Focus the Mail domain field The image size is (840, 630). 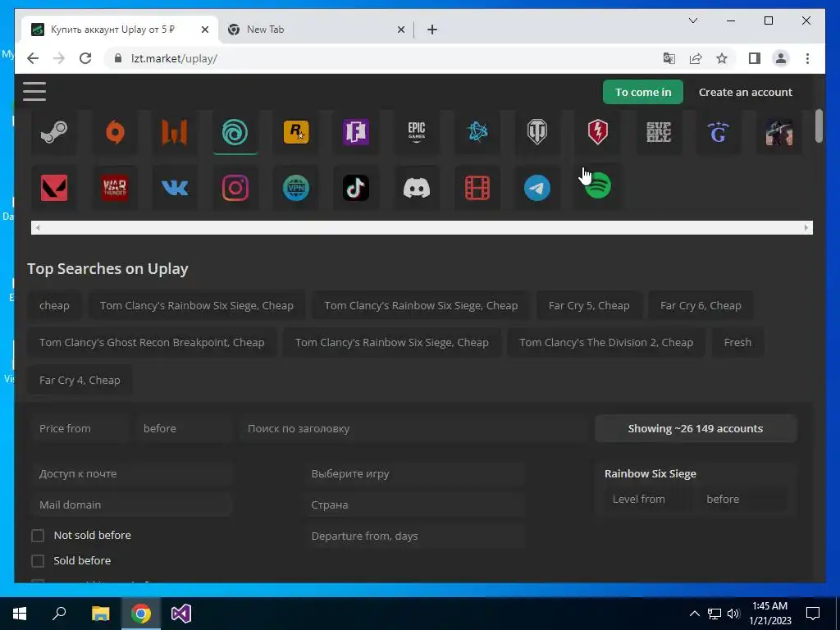(x=131, y=504)
